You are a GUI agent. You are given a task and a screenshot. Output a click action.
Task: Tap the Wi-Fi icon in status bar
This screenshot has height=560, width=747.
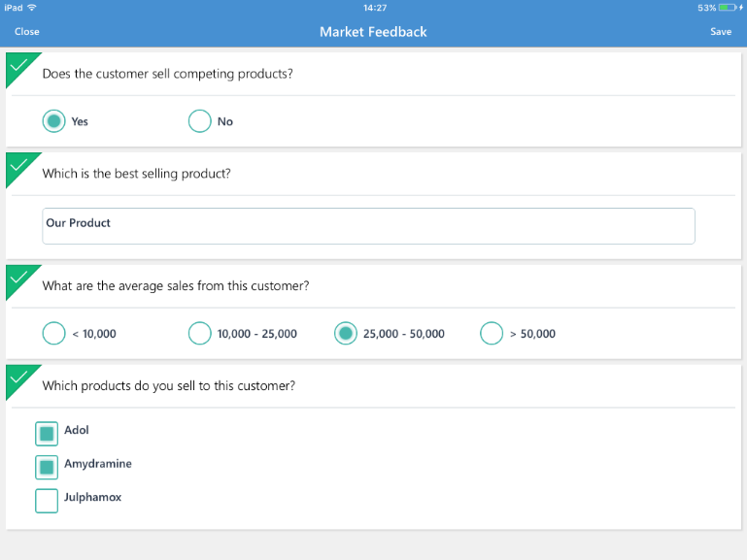[32, 8]
